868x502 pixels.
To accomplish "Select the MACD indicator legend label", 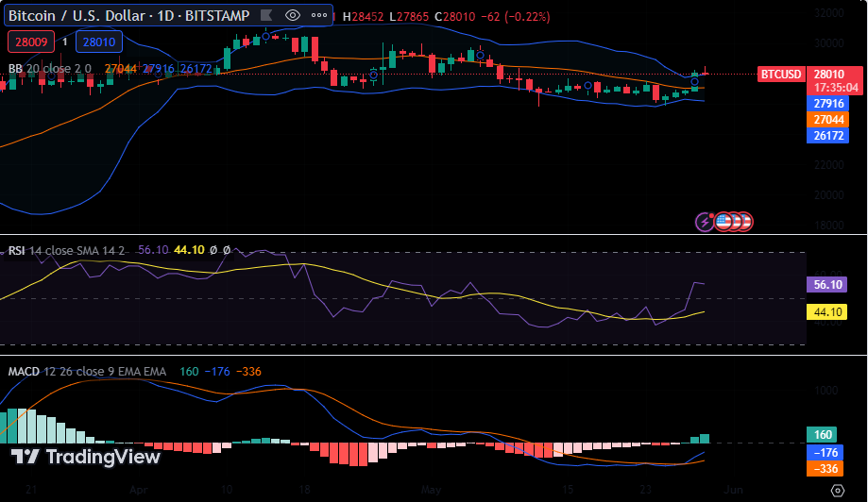I will point(24,372).
